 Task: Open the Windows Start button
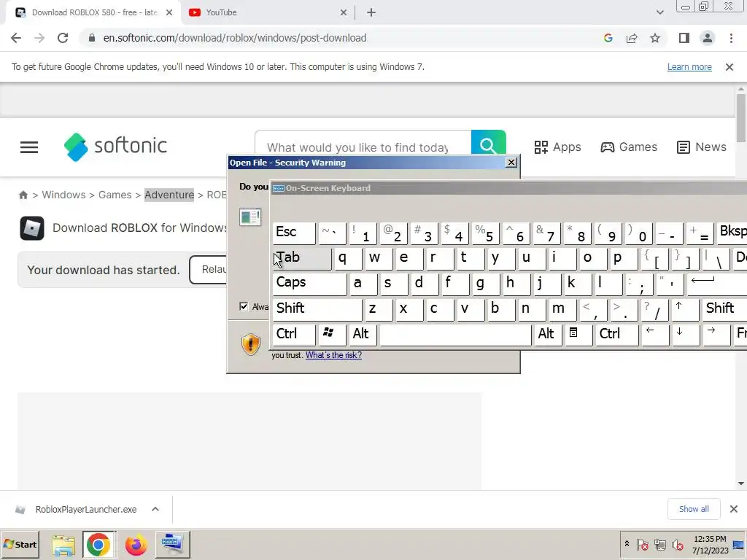[x=20, y=544]
